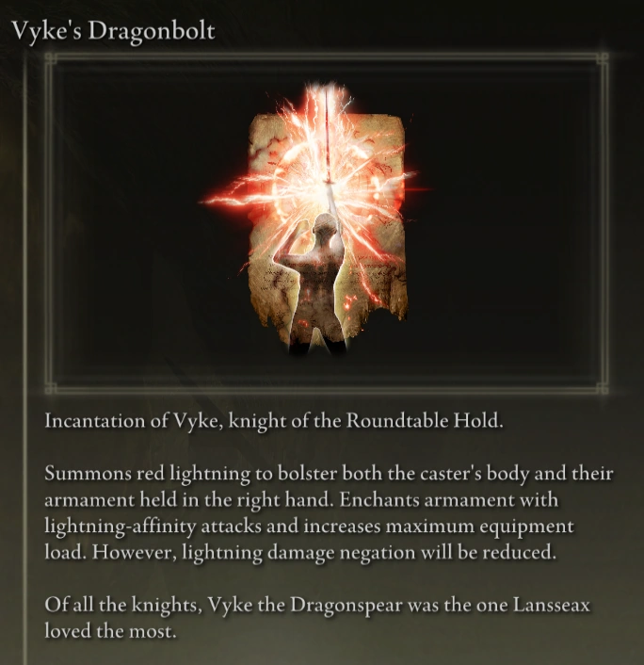Click the phrase "maximum equipment"
This screenshot has height=665, width=644.
pyautogui.click(x=480, y=527)
